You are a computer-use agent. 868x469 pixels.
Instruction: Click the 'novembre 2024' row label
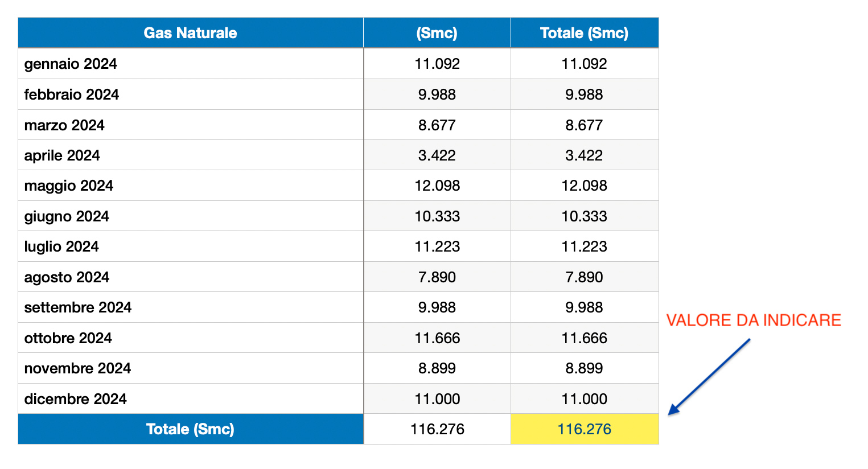(x=77, y=368)
